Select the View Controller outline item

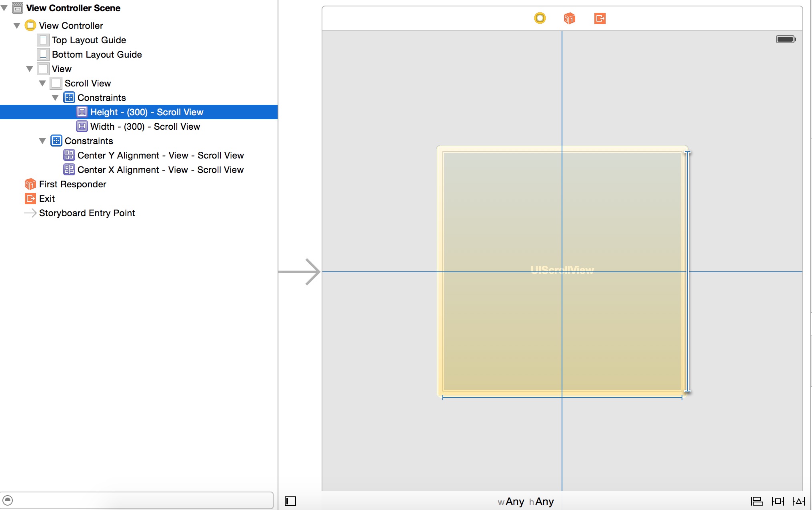click(x=139, y=26)
